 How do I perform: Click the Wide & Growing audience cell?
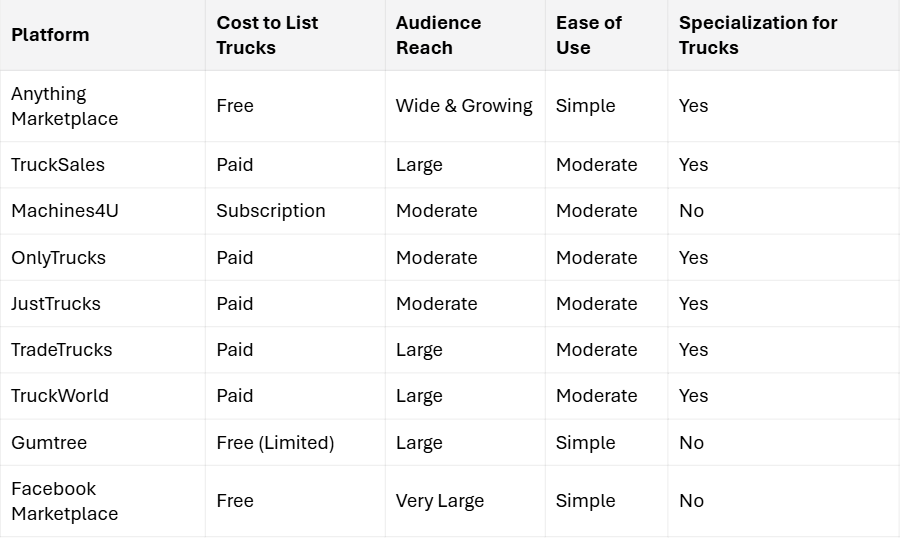[464, 106]
